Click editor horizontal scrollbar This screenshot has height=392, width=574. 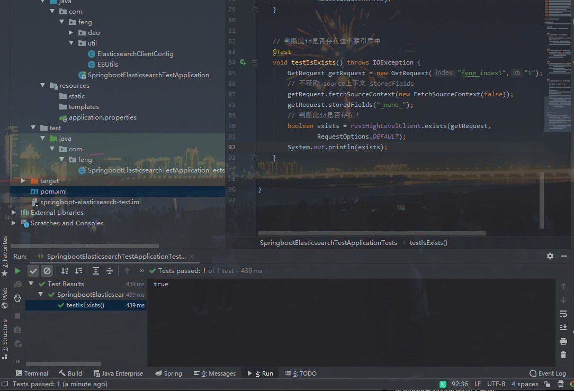coord(372,233)
